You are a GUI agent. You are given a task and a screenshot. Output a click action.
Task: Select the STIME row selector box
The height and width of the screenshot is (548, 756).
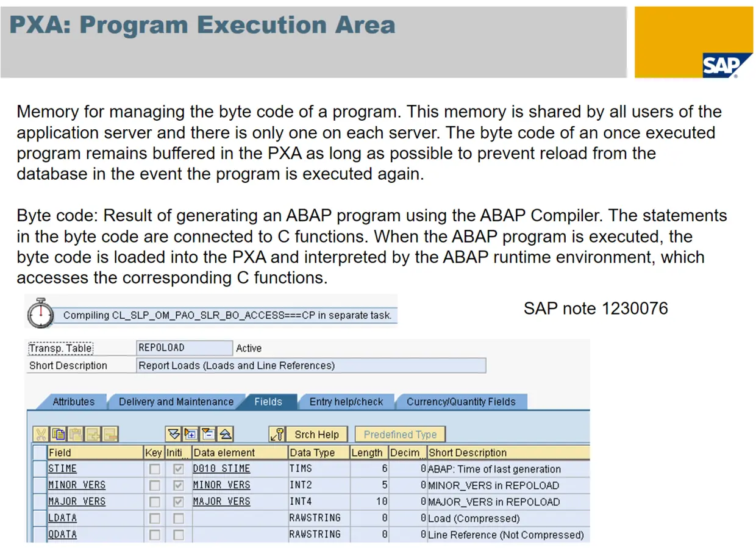40,469
